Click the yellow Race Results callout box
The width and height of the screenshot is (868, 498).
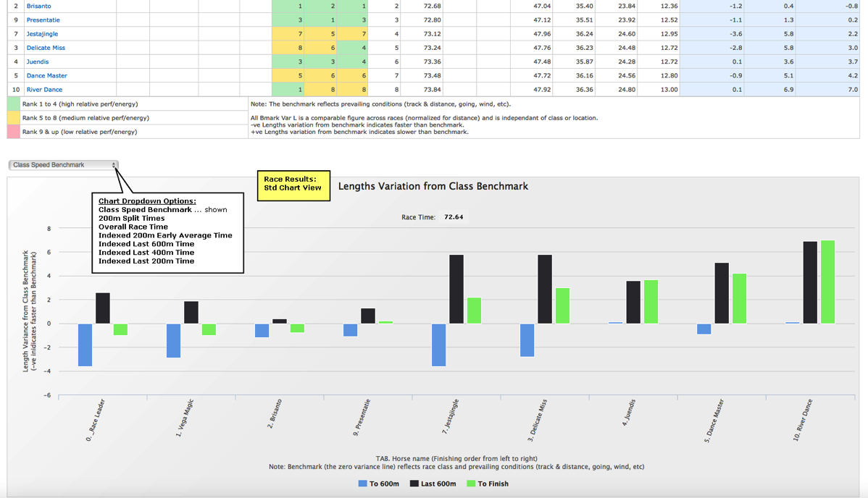pos(293,184)
